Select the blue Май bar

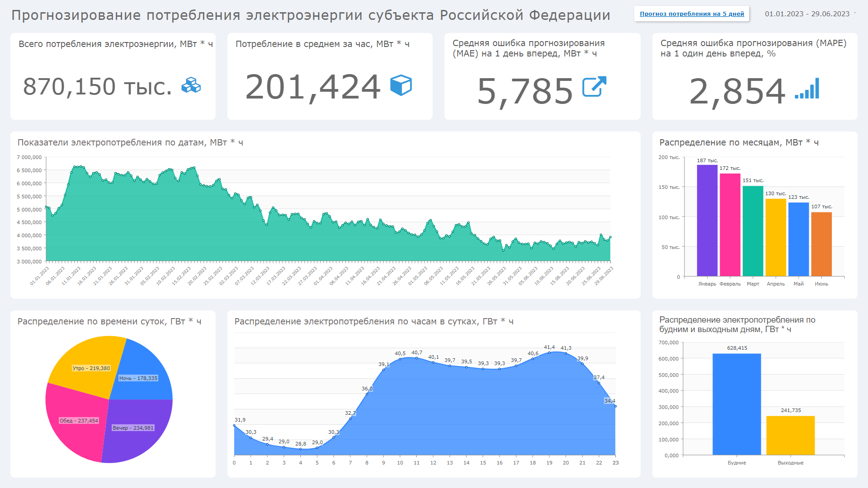click(x=798, y=239)
